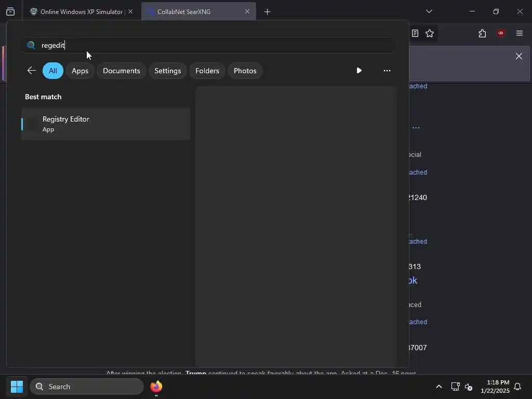Open the clock showing 1:18 PM
The image size is (532, 399).
pyautogui.click(x=495, y=387)
